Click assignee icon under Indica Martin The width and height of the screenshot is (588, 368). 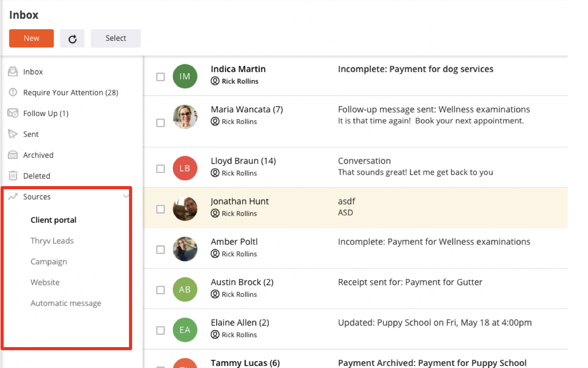click(x=215, y=81)
